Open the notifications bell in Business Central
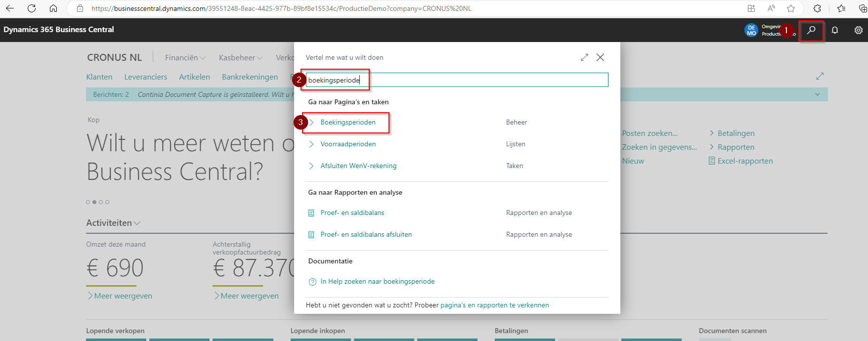This screenshot has height=341, width=868. point(835,30)
